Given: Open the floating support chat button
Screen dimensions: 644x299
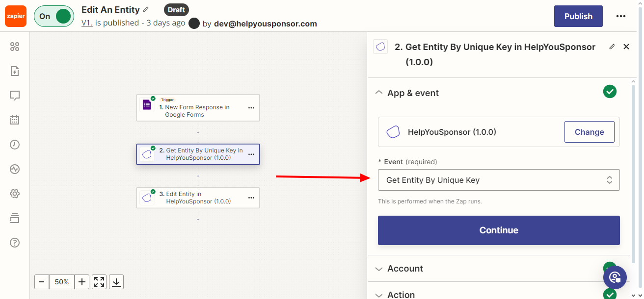Looking at the screenshot, I should [x=615, y=277].
